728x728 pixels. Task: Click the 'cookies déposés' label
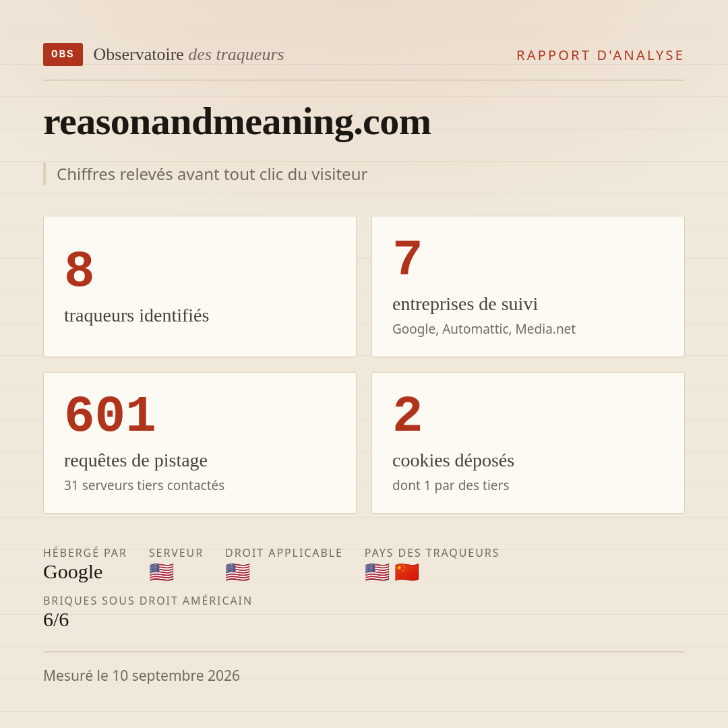click(x=453, y=460)
